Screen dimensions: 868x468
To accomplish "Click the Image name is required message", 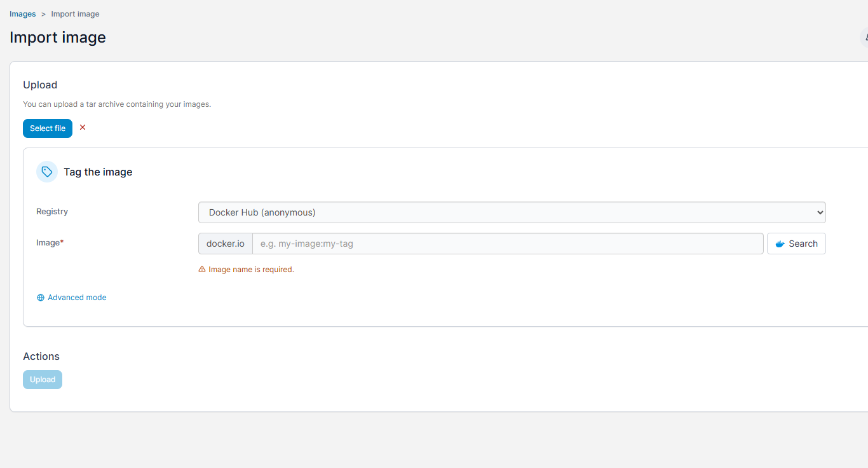I will [251, 270].
